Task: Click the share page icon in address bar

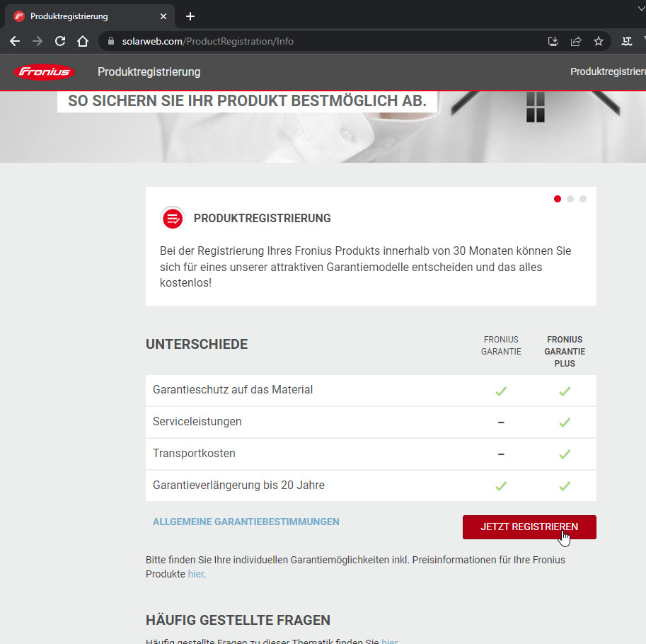Action: [576, 41]
